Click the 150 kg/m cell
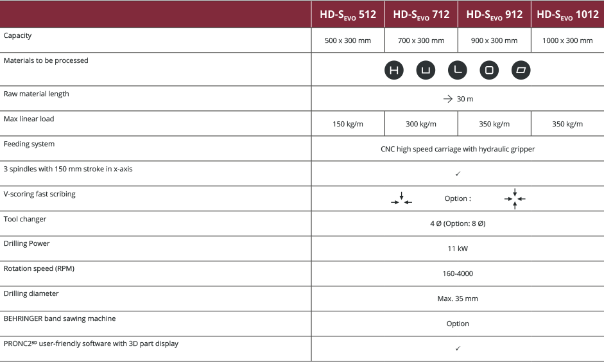 (348, 124)
